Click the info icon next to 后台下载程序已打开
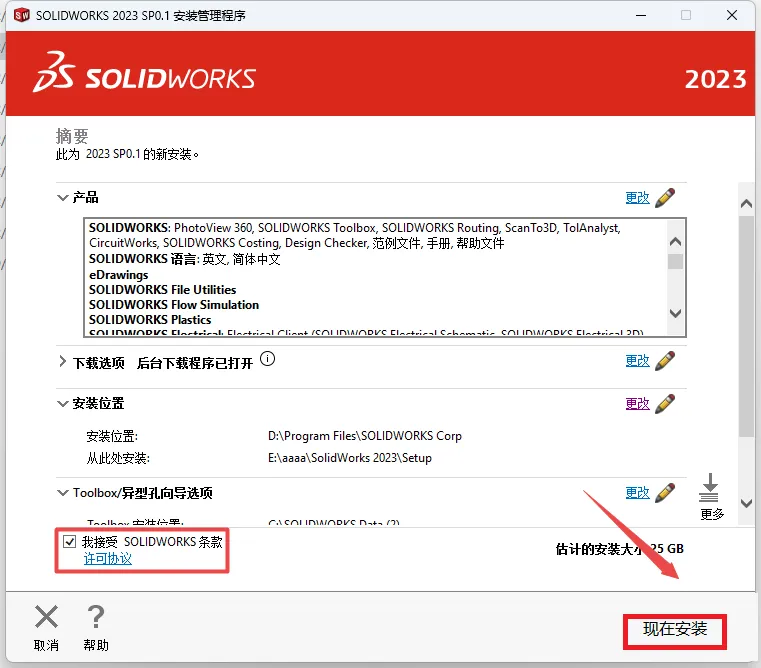The image size is (761, 668). pos(267,359)
